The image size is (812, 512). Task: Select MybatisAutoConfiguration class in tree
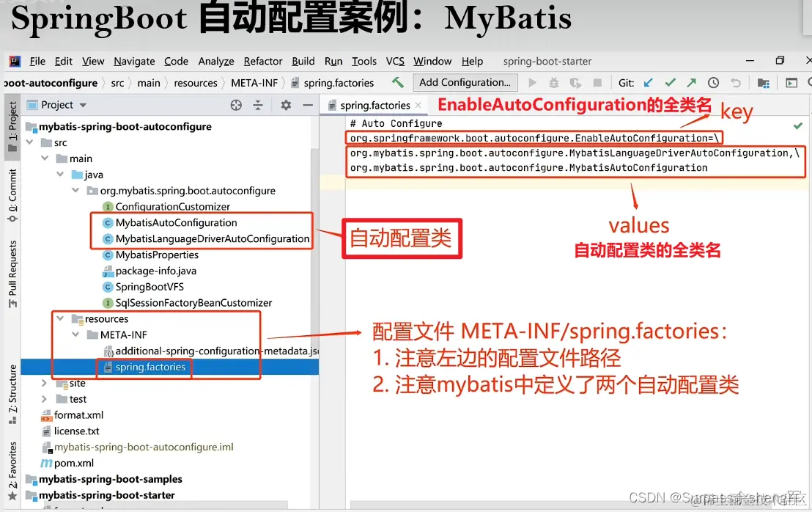[176, 223]
